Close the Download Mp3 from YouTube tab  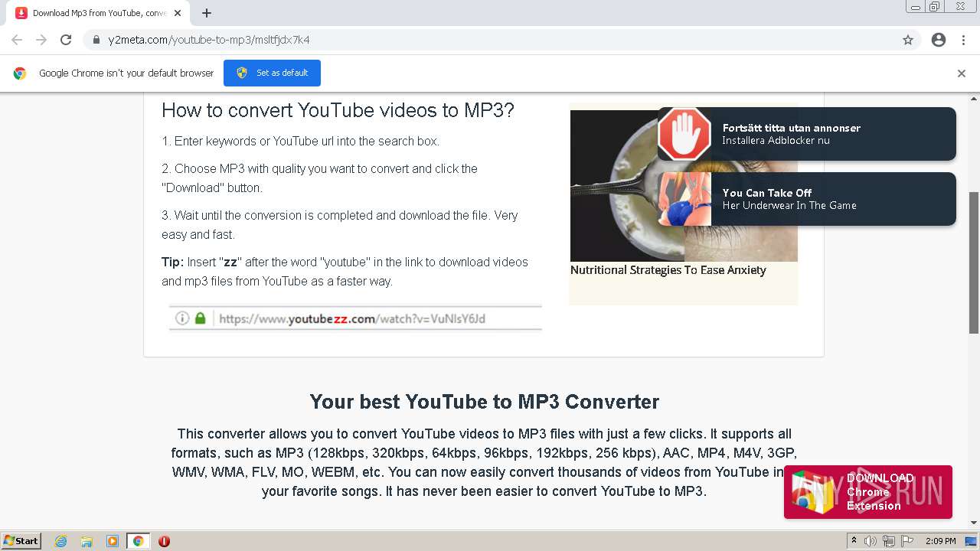[x=178, y=13]
